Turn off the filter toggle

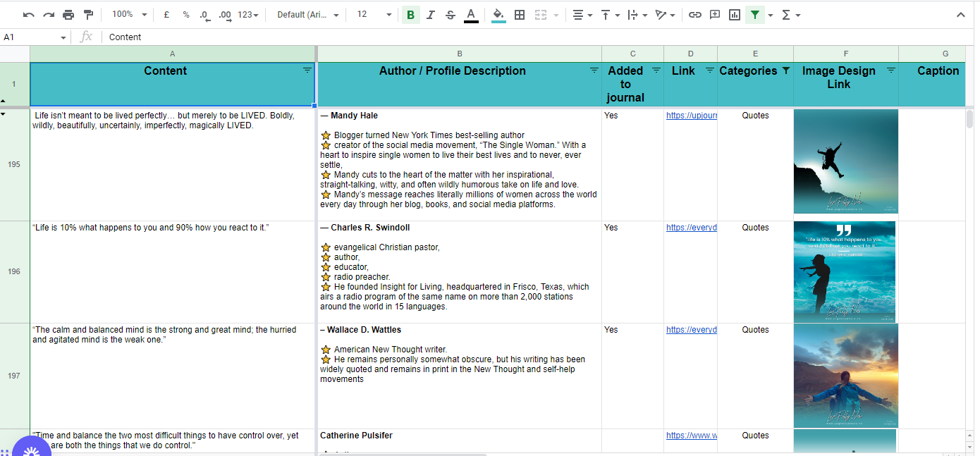[x=755, y=15]
